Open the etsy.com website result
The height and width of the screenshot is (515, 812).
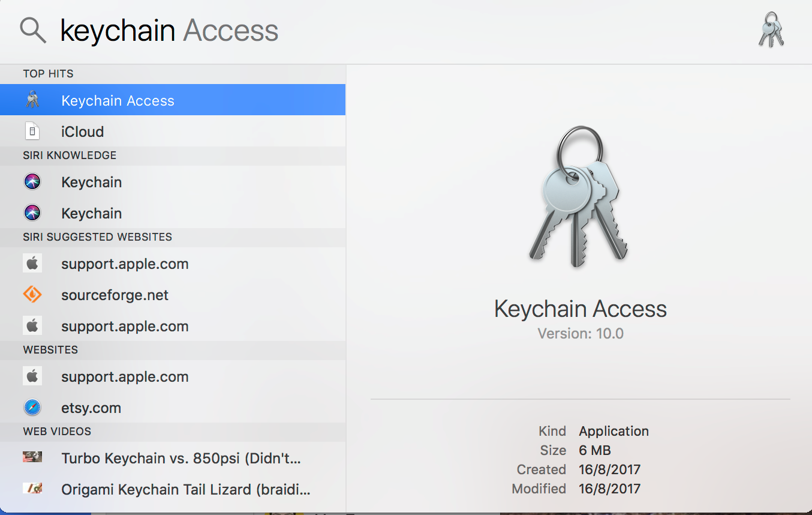pyautogui.click(x=91, y=408)
